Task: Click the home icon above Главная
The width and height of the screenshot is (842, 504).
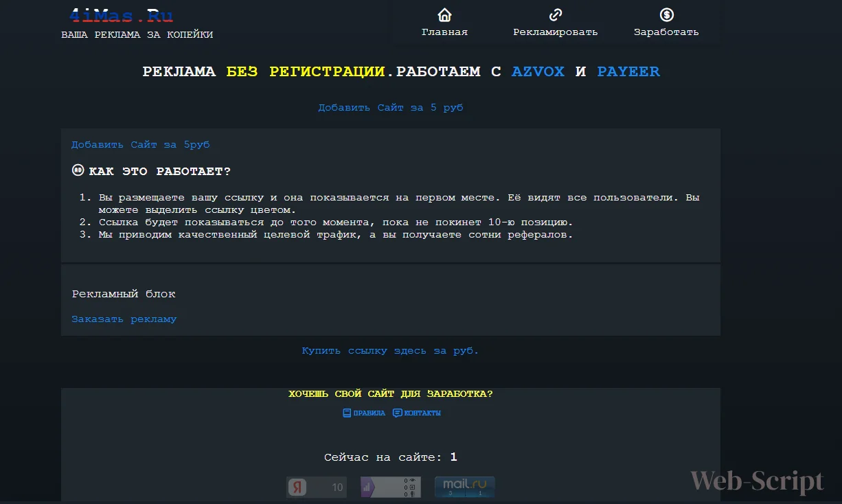Action: click(x=444, y=15)
